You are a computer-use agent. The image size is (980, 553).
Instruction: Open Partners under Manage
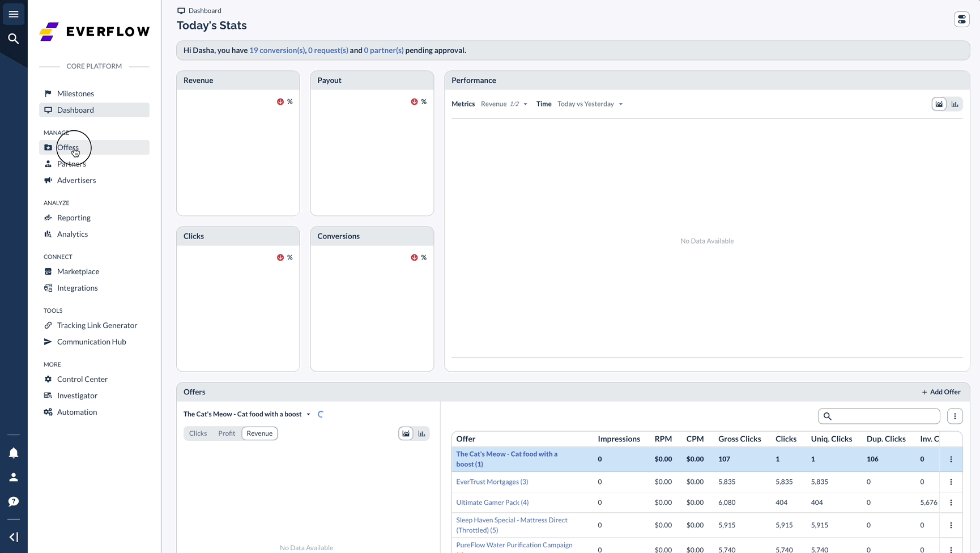coord(94,164)
